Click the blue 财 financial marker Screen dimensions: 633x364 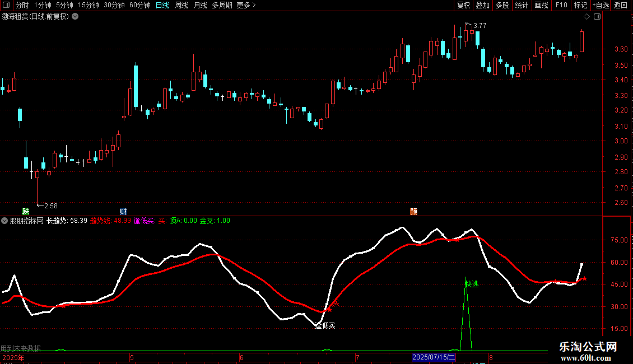point(124,212)
